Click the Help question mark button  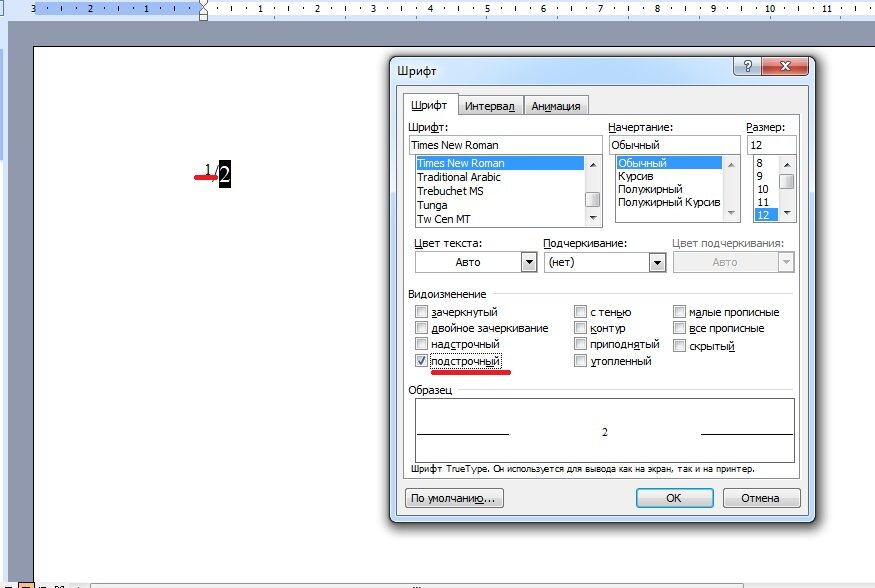point(748,67)
